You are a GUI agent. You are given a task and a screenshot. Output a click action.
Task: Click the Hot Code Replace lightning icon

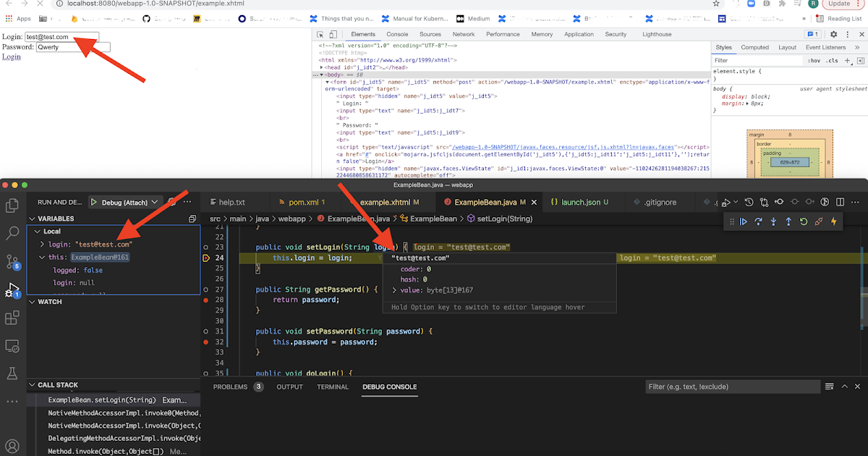[834, 222]
